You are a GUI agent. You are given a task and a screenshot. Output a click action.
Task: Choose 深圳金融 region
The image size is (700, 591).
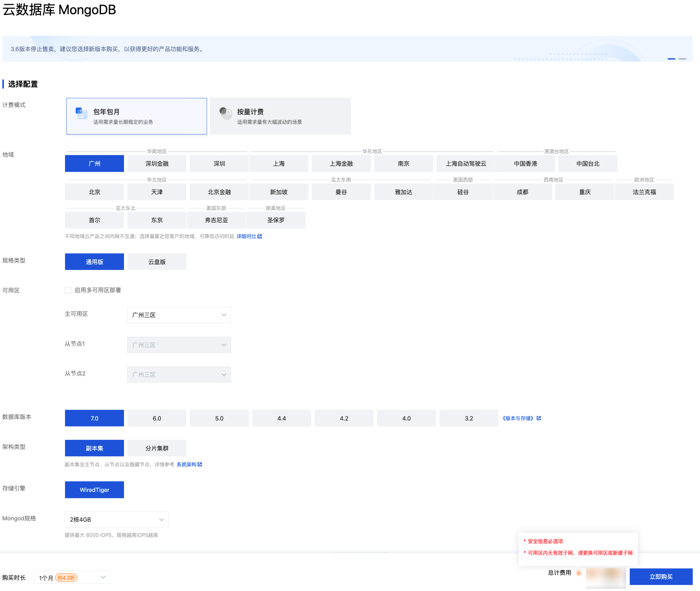(x=157, y=164)
